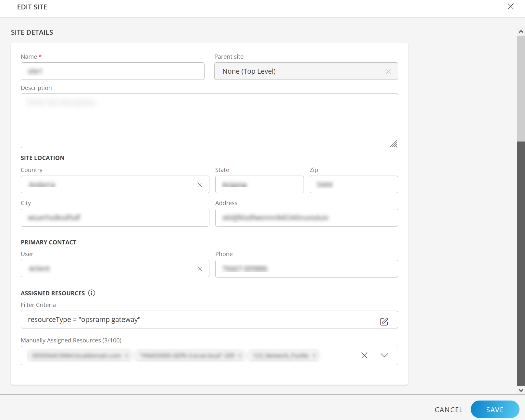525x420 pixels.
Task: Save the site changes
Action: pyautogui.click(x=495, y=410)
